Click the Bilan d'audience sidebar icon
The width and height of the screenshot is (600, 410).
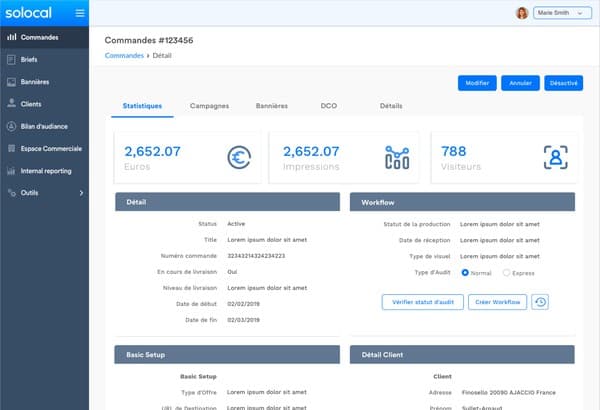(x=11, y=126)
